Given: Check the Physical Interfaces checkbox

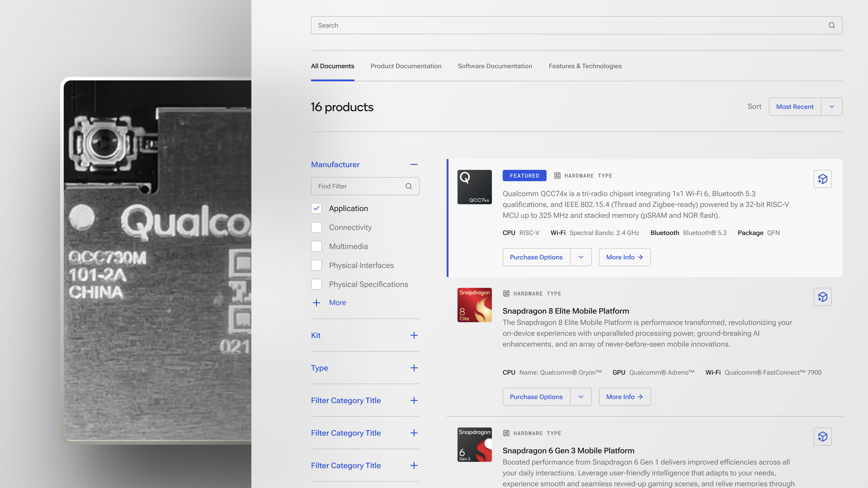Looking at the screenshot, I should (x=316, y=265).
